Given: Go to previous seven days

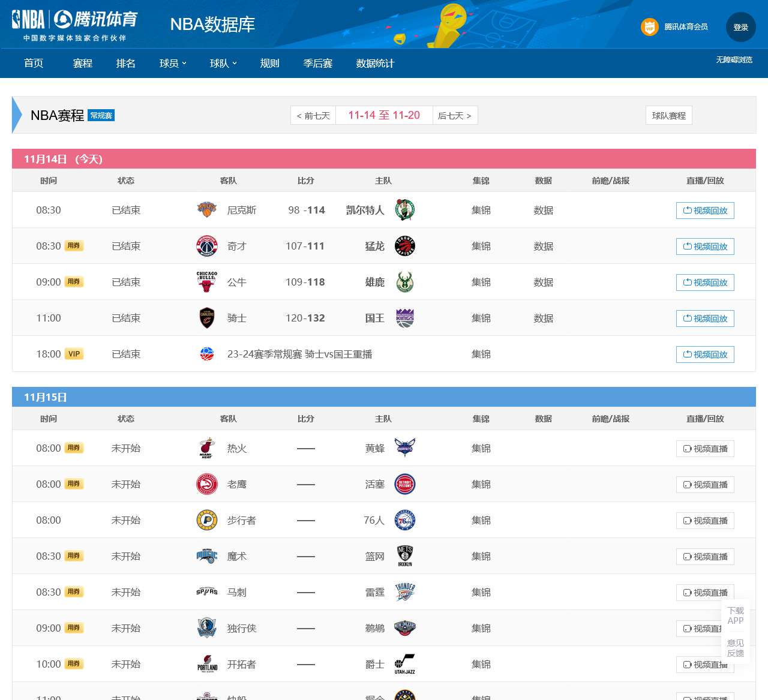Looking at the screenshot, I should click(x=313, y=115).
